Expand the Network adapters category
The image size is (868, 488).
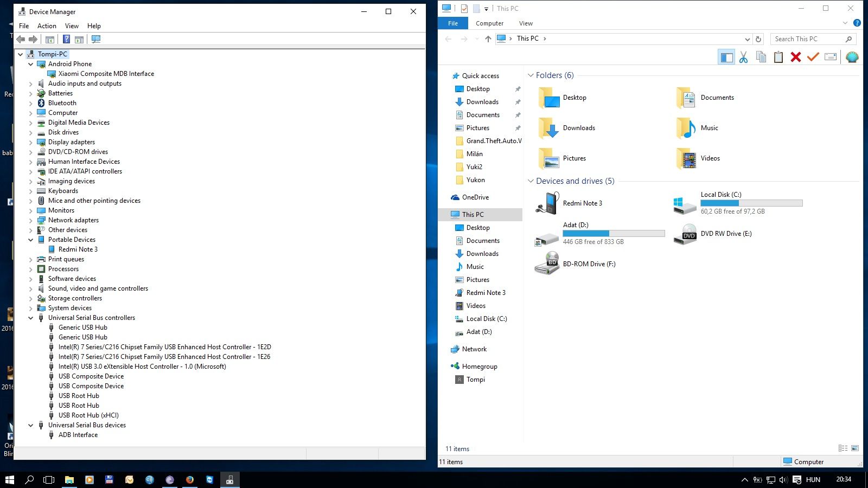[30, 220]
